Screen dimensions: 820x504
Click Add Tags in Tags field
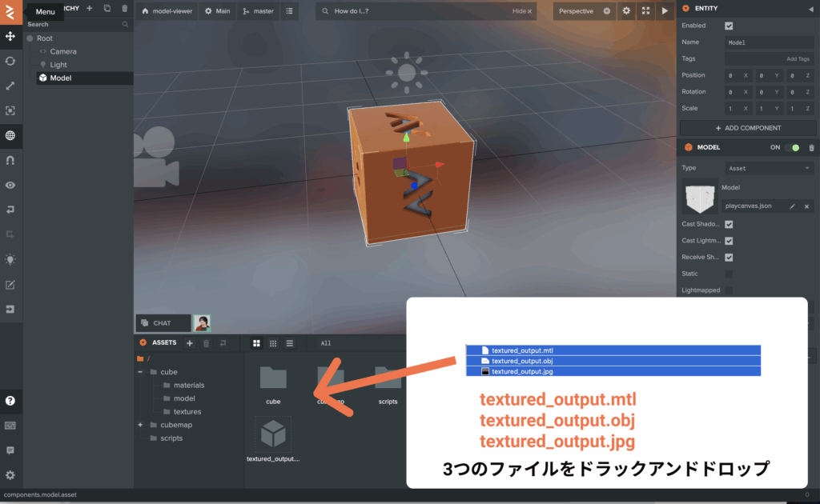click(x=798, y=59)
